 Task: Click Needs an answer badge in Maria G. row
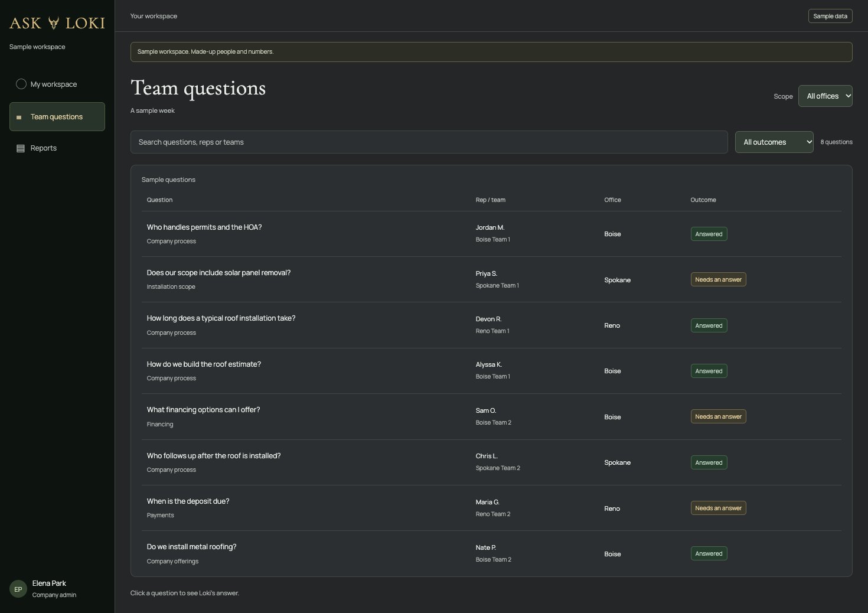(718, 508)
